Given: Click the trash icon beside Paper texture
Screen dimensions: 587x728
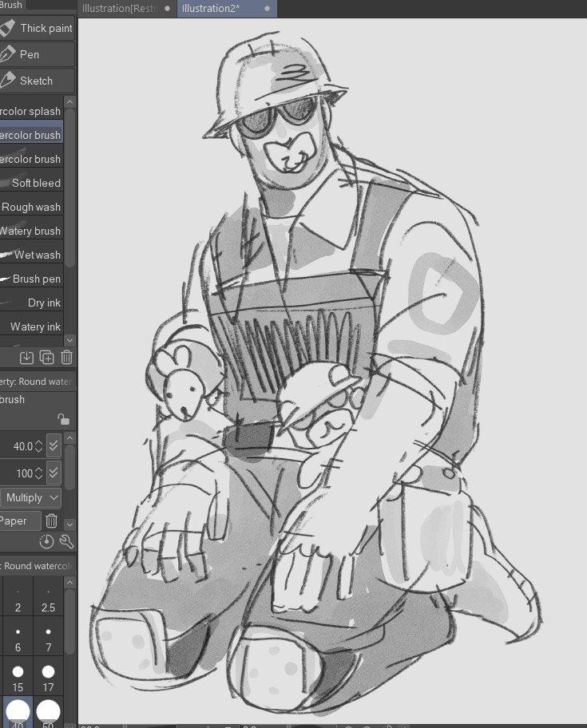Looking at the screenshot, I should pyautogui.click(x=52, y=521).
